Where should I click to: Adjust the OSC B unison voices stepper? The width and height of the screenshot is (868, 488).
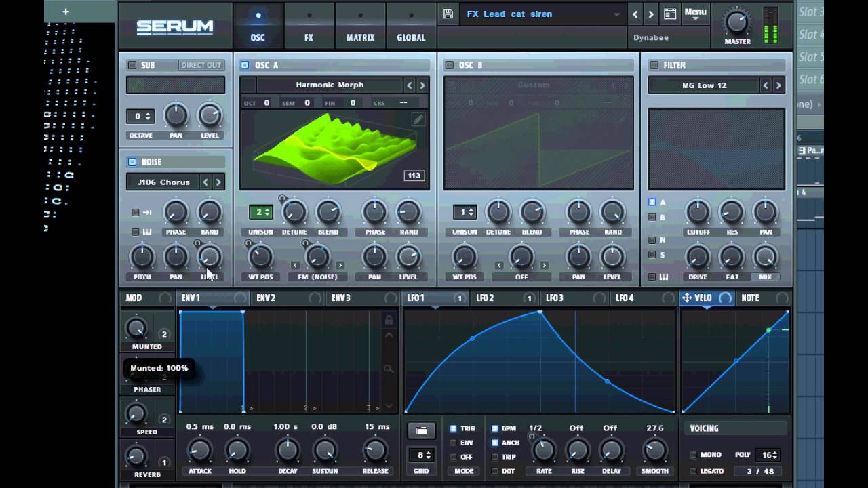click(465, 212)
